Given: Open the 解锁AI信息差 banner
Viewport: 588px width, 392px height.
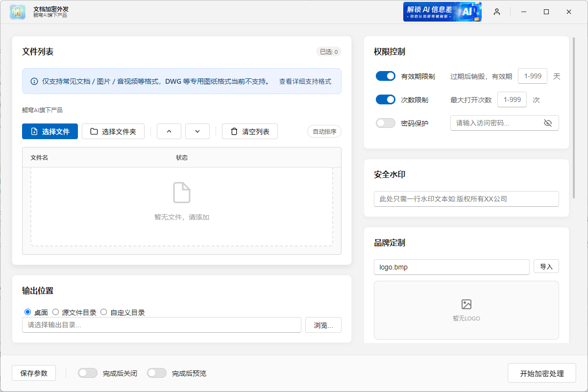Looking at the screenshot, I should [442, 12].
